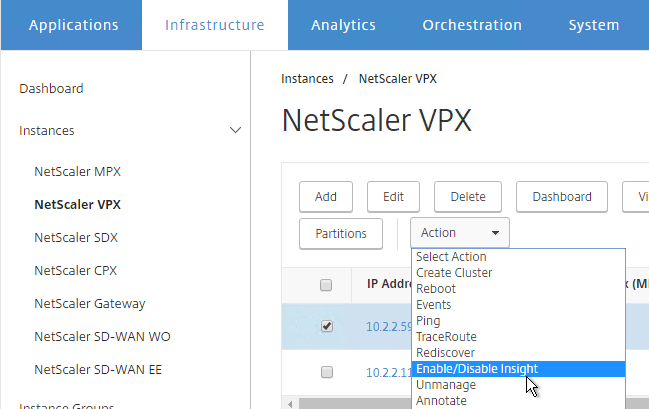Switch to the Analytics tab
Image resolution: width=649 pixels, height=409 pixels.
click(x=343, y=25)
